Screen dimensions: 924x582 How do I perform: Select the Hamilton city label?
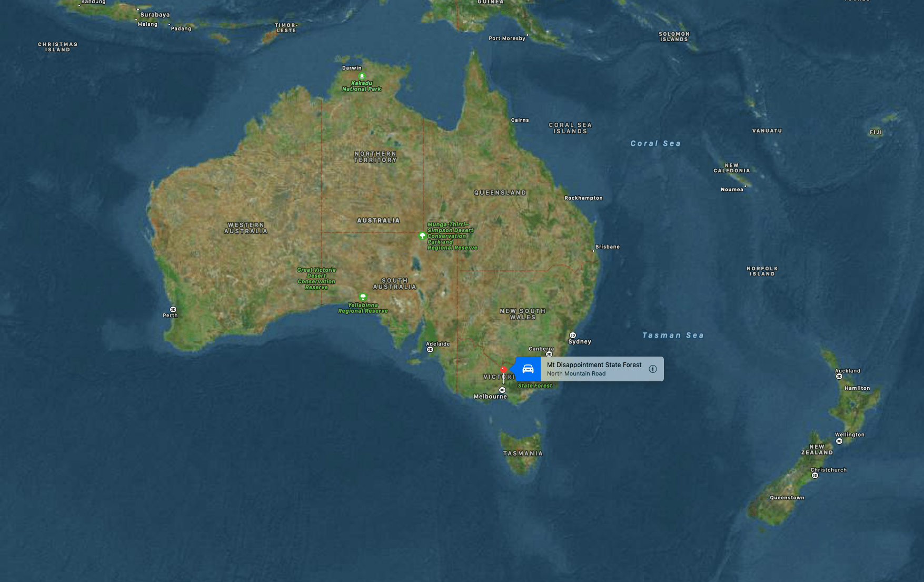[x=857, y=388]
